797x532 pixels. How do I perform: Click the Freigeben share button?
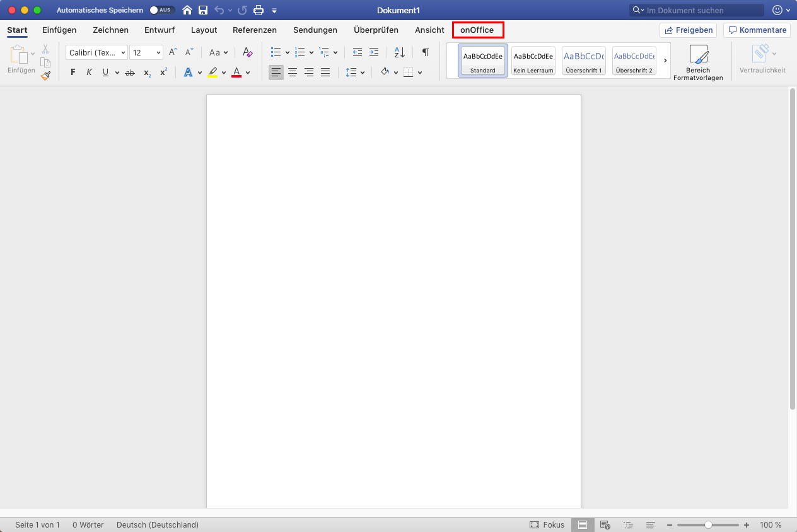point(688,30)
